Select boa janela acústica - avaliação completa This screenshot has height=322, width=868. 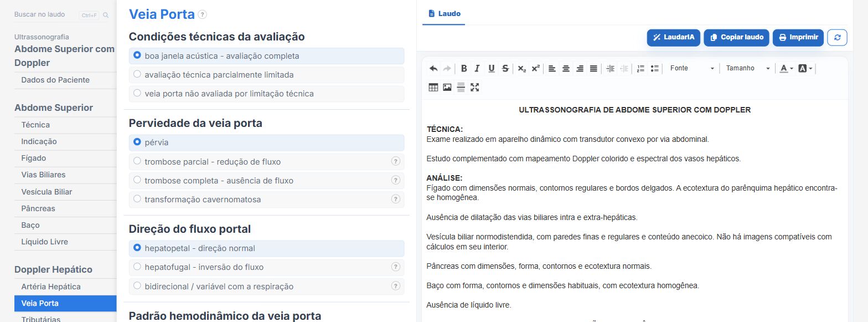tap(266, 56)
